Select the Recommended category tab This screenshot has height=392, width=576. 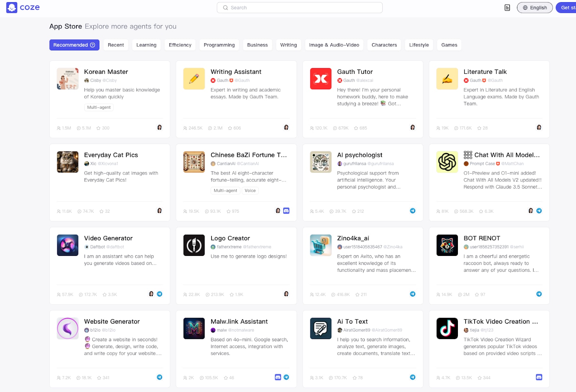(74, 45)
